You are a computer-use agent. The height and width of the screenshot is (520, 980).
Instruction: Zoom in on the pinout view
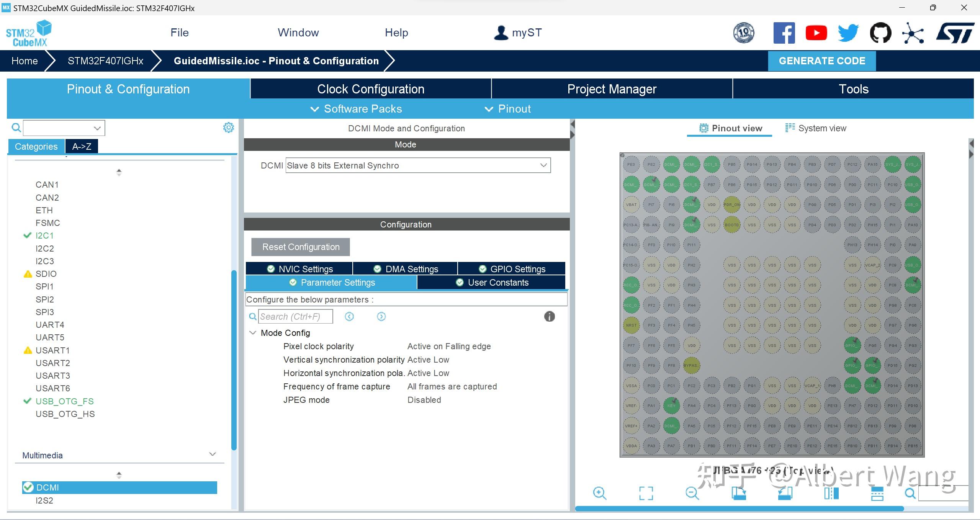coord(599,493)
